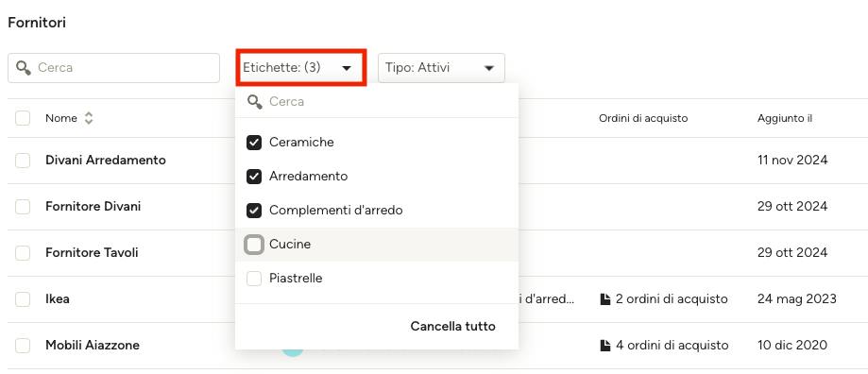868x374 pixels.
Task: Open the Mobili Aiazzone supplier
Action: click(93, 346)
